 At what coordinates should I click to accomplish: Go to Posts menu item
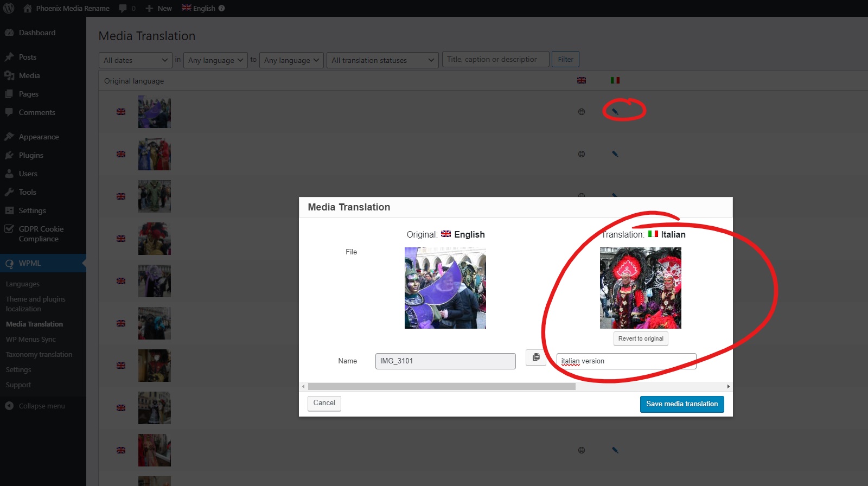coord(28,57)
